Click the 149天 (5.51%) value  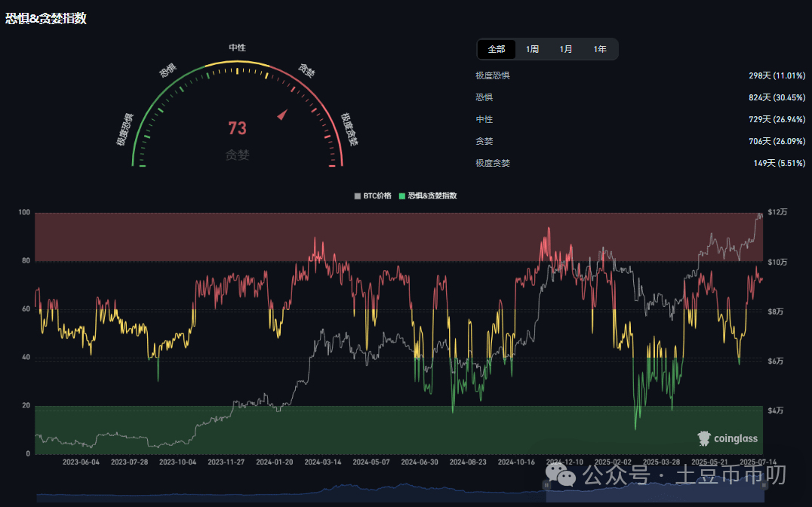click(780, 163)
